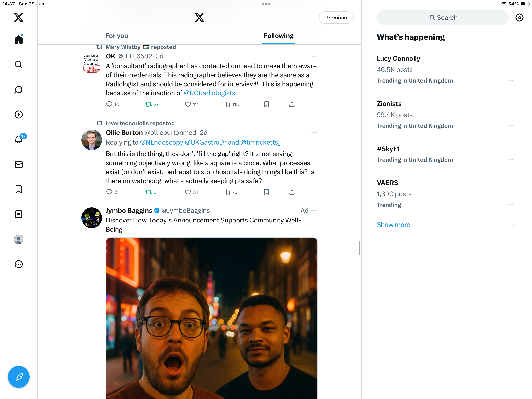The height and width of the screenshot is (399, 532).
Task: Open Ollie Burton's profile picture
Action: 92,140
